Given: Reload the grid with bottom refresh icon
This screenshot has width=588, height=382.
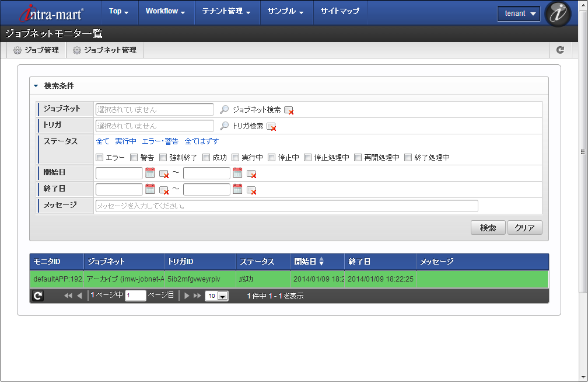Looking at the screenshot, I should (x=38, y=296).
